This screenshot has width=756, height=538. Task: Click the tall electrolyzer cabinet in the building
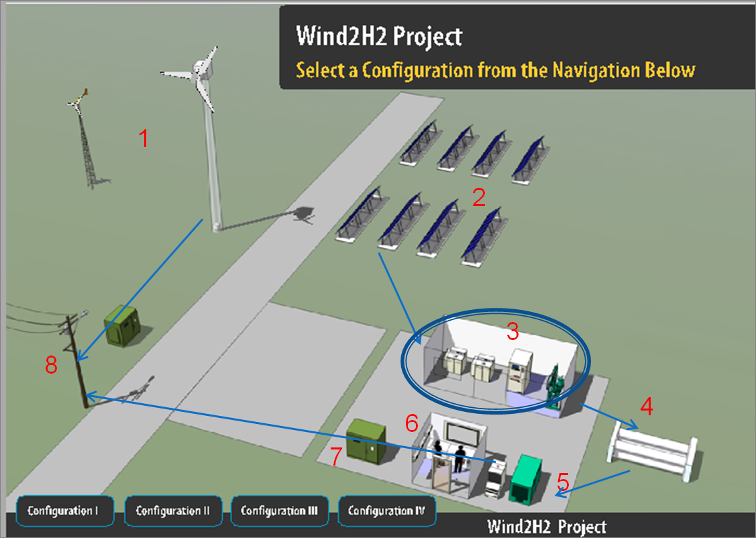[521, 370]
